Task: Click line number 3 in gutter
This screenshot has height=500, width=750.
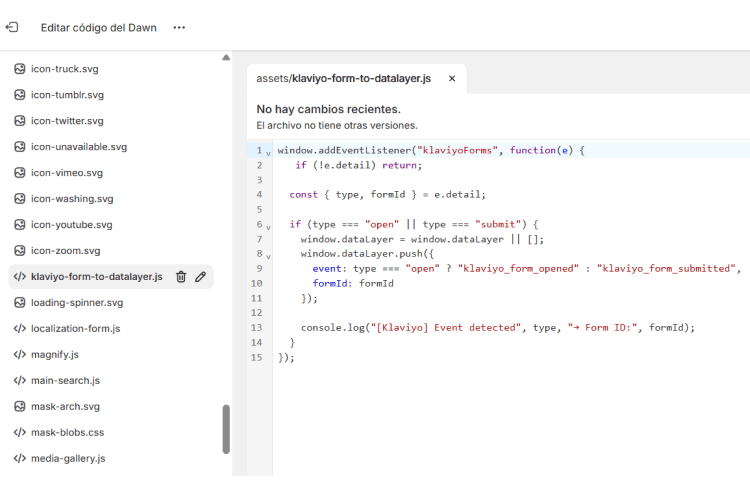Action: (259, 180)
